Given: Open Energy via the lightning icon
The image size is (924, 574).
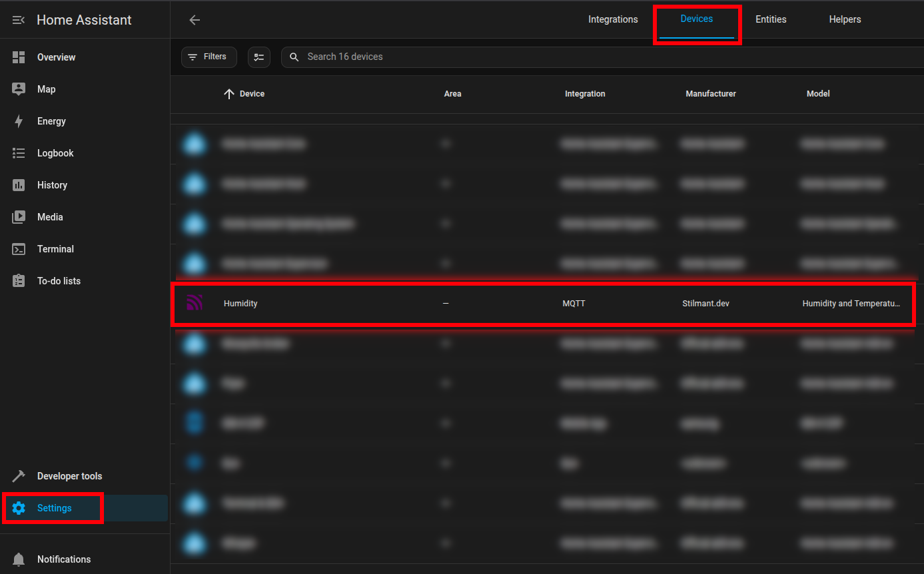Looking at the screenshot, I should point(19,121).
